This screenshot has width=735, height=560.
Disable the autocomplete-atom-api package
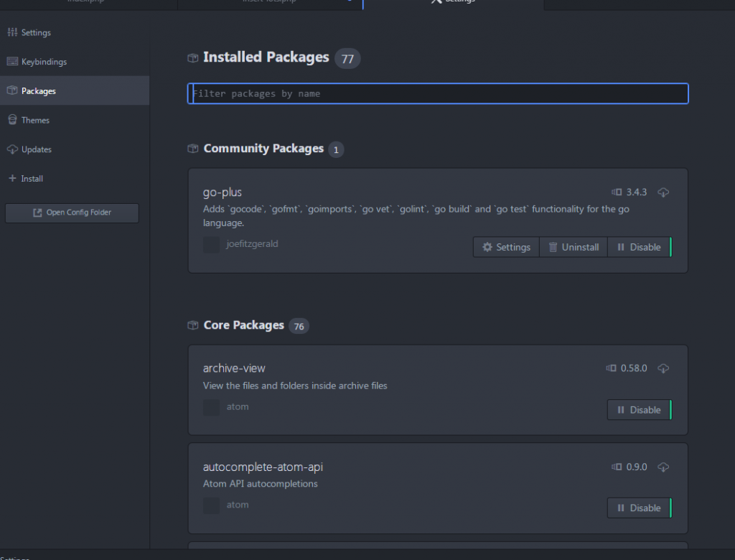pyautogui.click(x=639, y=508)
